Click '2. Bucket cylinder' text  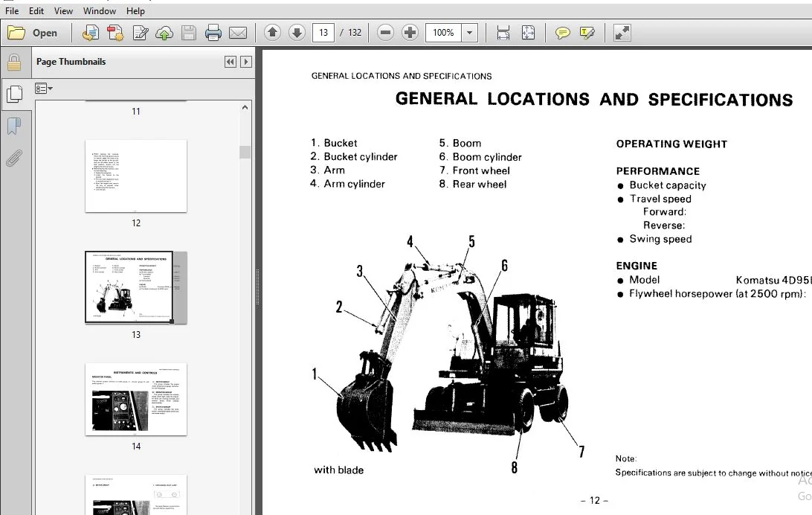(354, 156)
